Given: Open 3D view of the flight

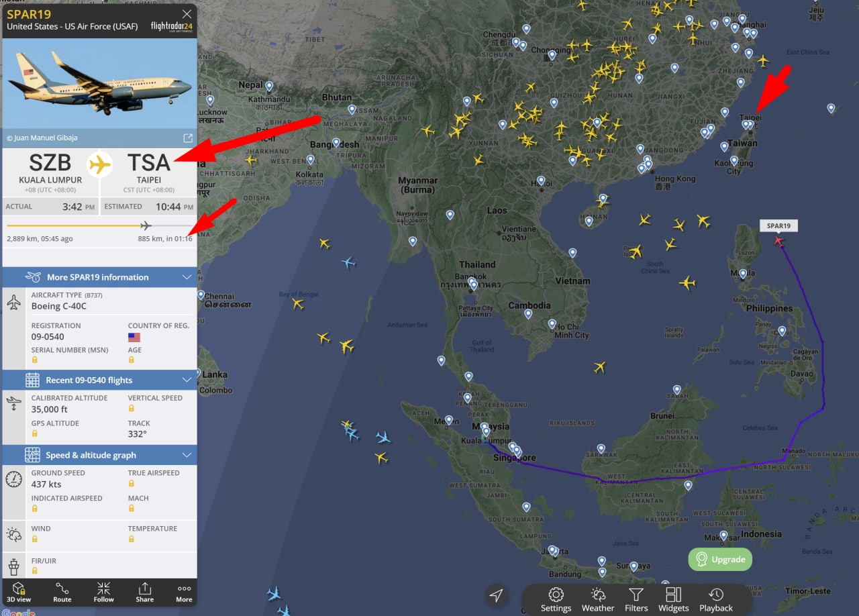Looking at the screenshot, I should [19, 592].
